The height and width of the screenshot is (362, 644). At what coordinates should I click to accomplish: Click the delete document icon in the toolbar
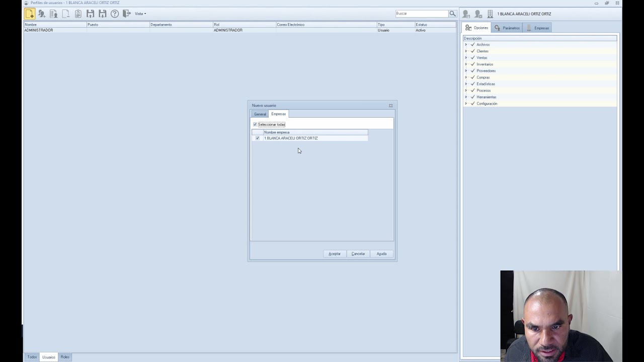click(x=66, y=14)
